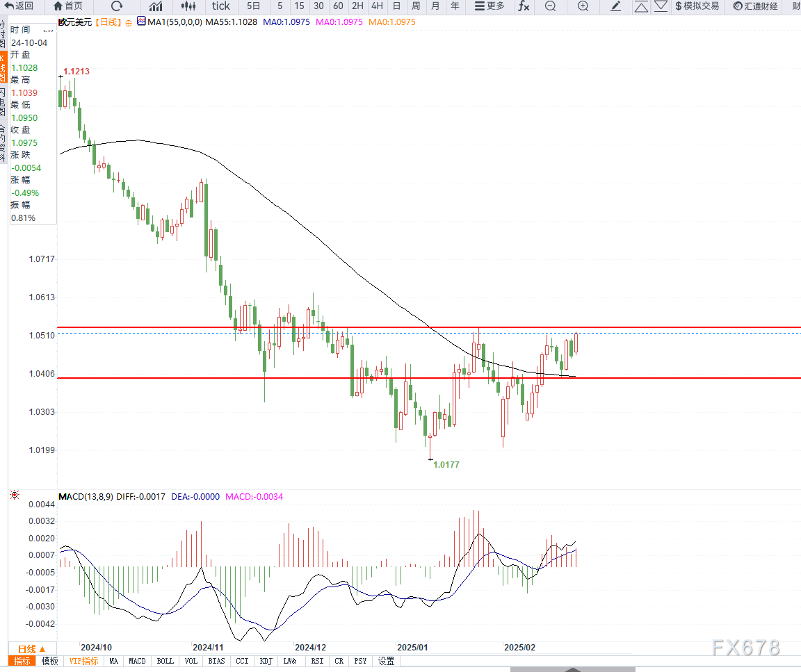Open the fx formula editor icon
Screen dimensions: 801x672
[x=524, y=6]
